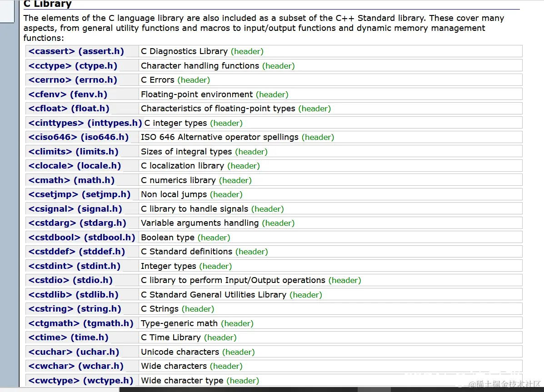Click 'ISO 646 Alternative operator spellings' text

(x=220, y=137)
